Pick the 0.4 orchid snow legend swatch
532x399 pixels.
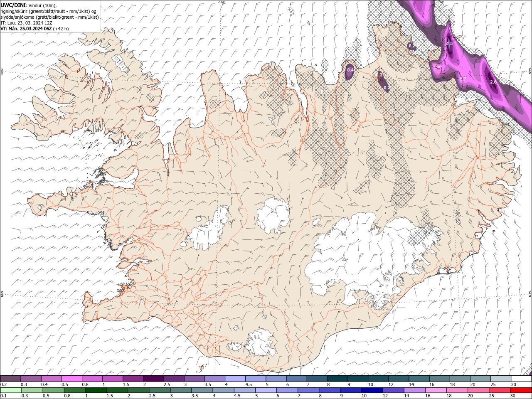tap(51, 379)
